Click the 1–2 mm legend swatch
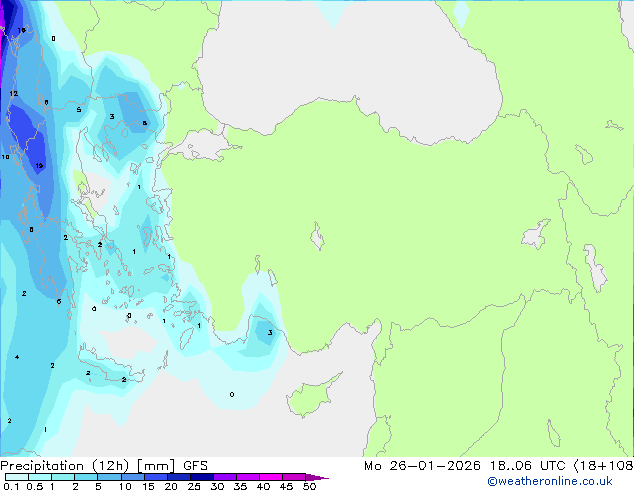Image resolution: width=634 pixels, height=490 pixels. (x=63, y=477)
